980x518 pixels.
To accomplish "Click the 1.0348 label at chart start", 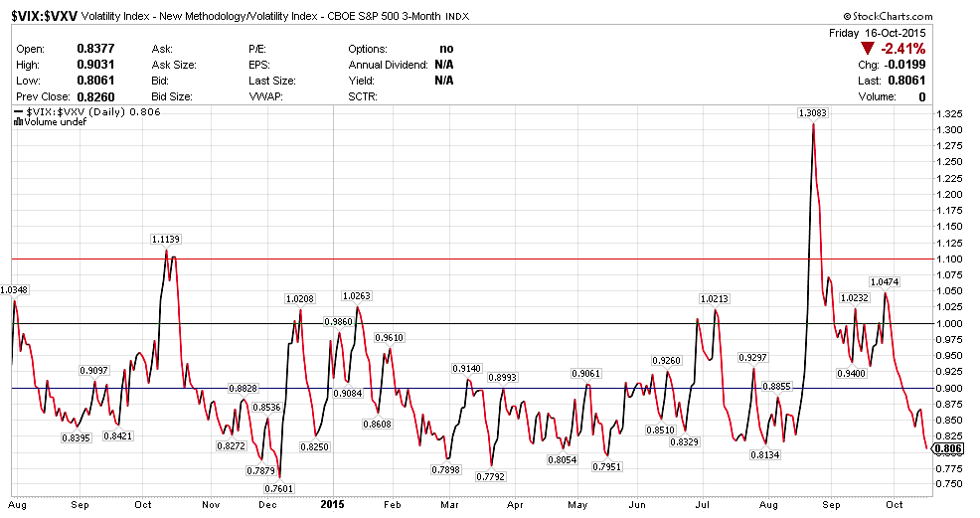I will [x=14, y=290].
